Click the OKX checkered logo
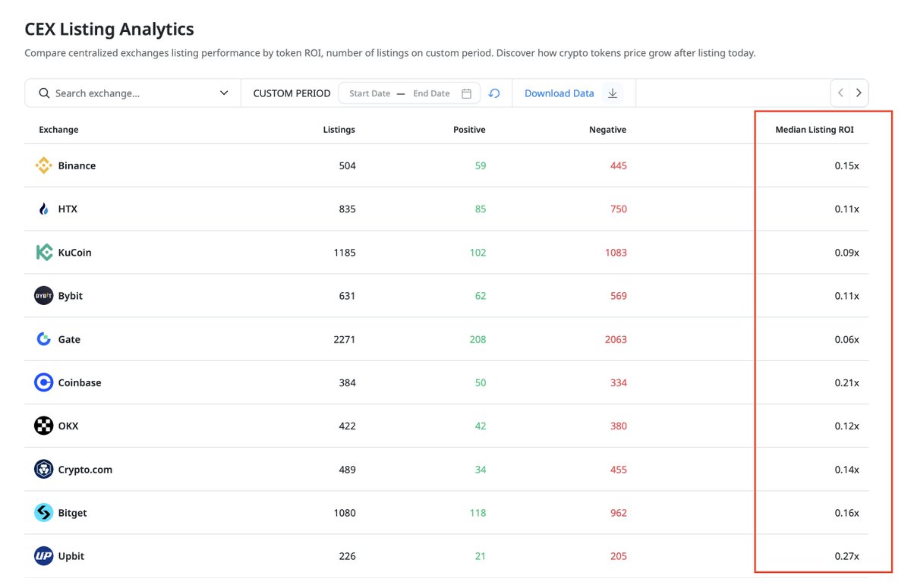 click(44, 426)
